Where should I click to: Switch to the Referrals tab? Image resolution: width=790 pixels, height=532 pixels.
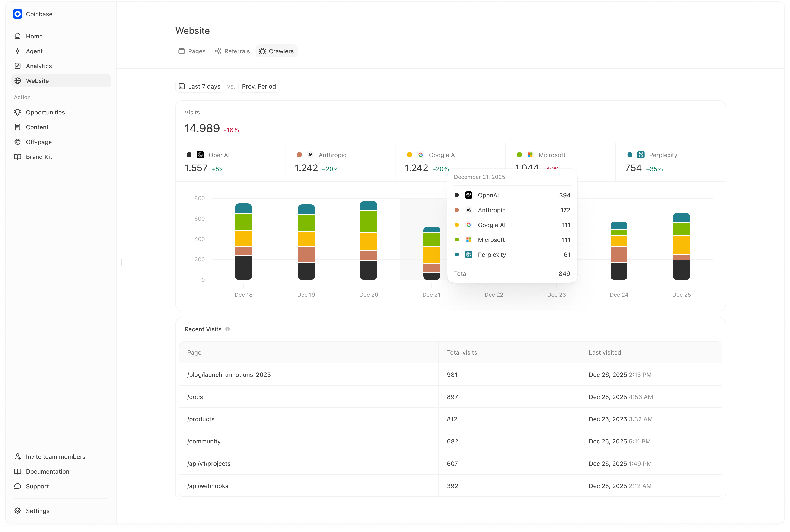(232, 51)
